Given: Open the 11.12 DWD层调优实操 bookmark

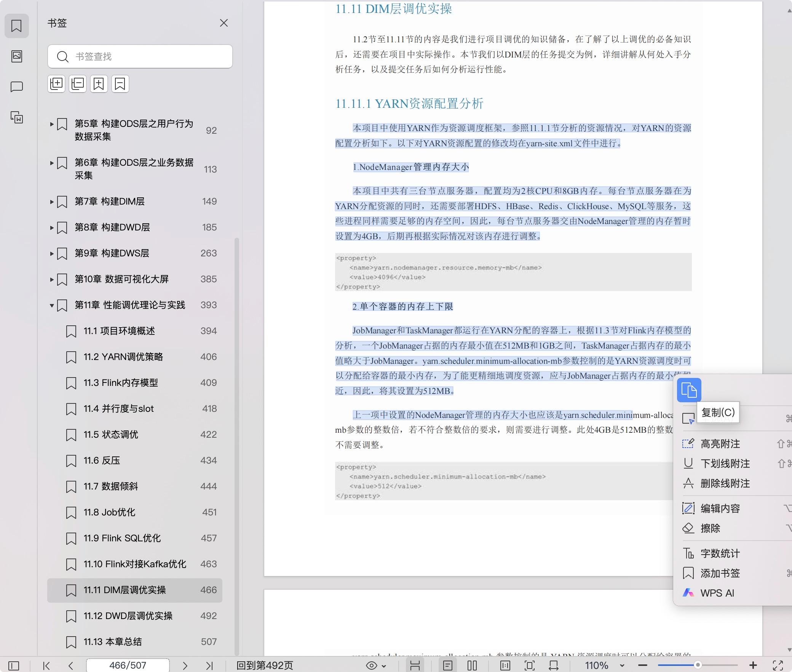Looking at the screenshot, I should point(128,616).
